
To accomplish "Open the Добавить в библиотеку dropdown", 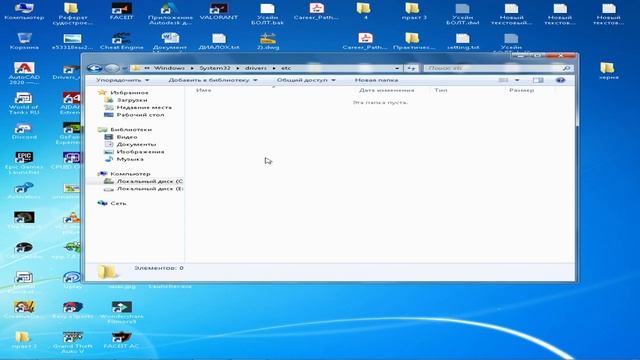I will pos(213,80).
